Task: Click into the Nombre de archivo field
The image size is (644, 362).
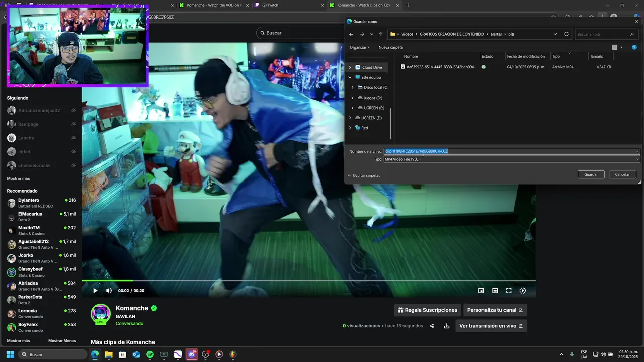Action: coord(512,151)
